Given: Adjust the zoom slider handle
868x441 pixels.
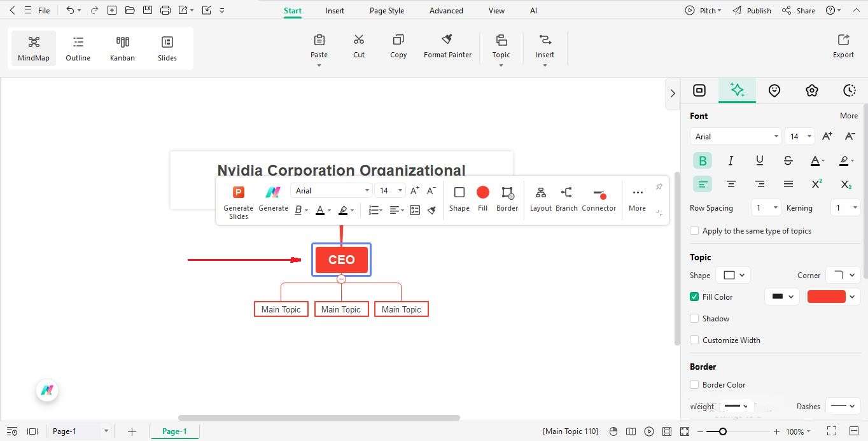Looking at the screenshot, I should [x=722, y=431].
